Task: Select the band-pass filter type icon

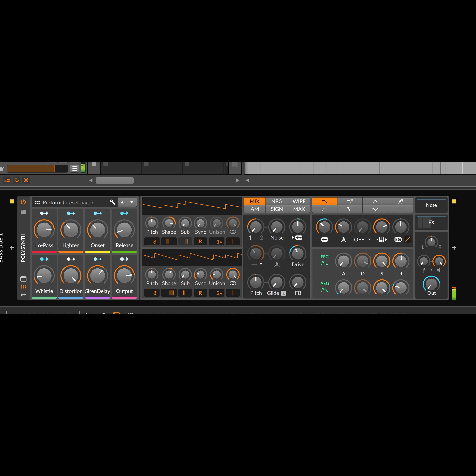Action: point(375,201)
